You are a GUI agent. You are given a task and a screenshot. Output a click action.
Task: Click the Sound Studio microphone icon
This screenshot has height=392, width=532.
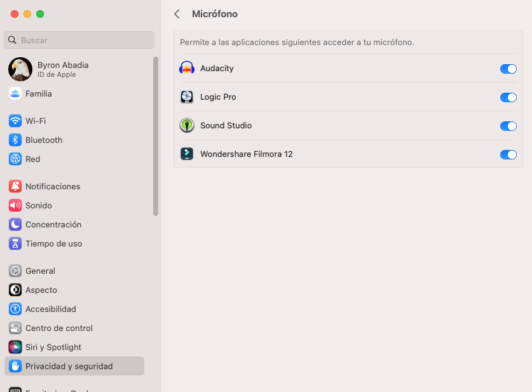187,126
